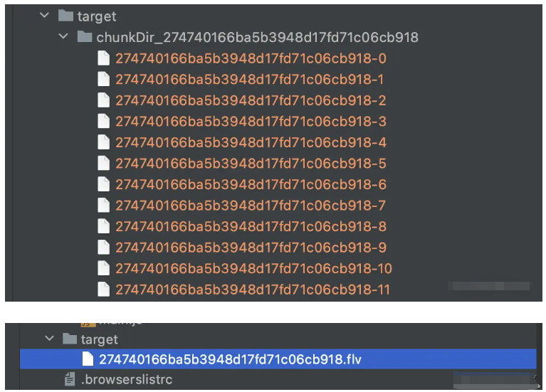Click the file icon of chunk ending -6

click(103, 185)
